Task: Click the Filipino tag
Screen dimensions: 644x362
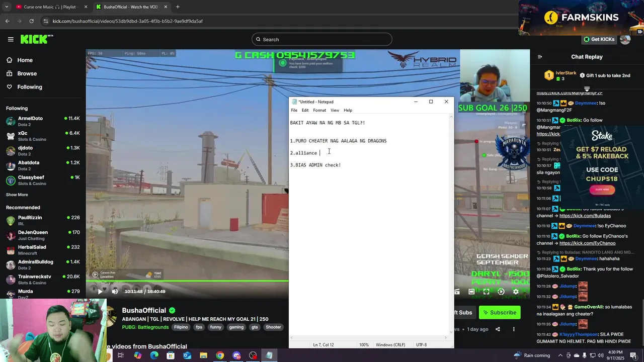Action: (x=181, y=327)
